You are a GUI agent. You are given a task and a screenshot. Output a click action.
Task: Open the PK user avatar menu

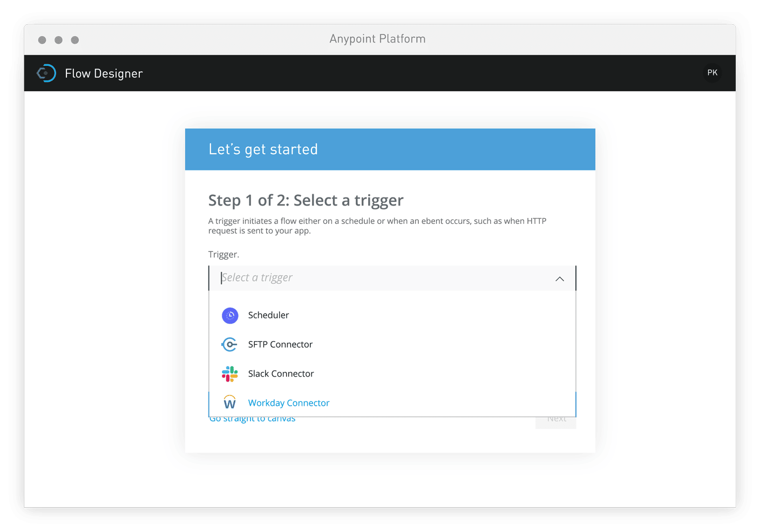coord(712,73)
